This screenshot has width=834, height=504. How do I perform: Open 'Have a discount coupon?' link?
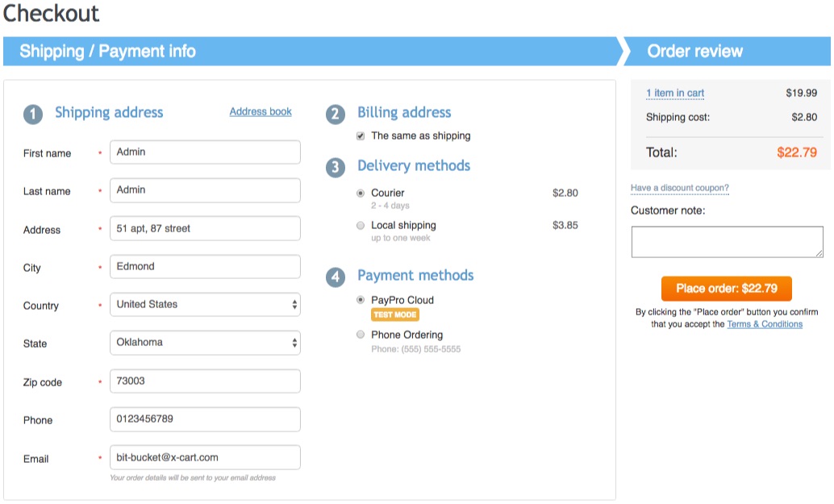click(x=678, y=187)
